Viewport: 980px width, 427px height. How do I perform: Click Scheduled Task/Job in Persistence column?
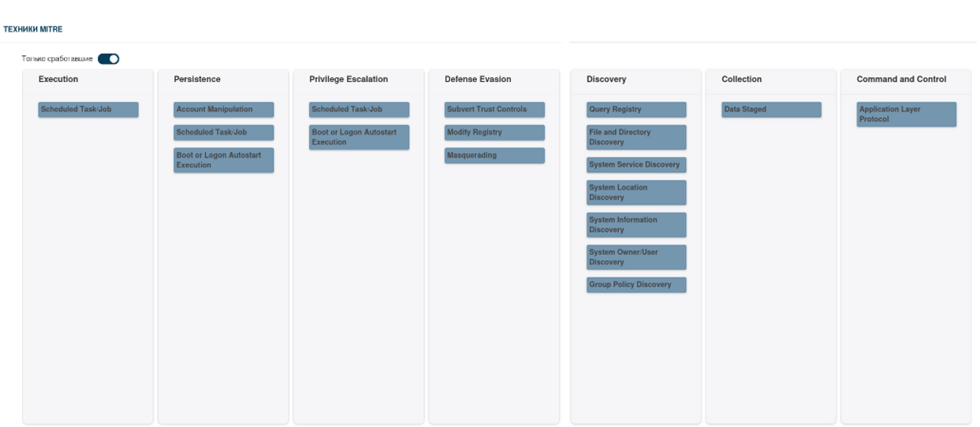point(224,133)
